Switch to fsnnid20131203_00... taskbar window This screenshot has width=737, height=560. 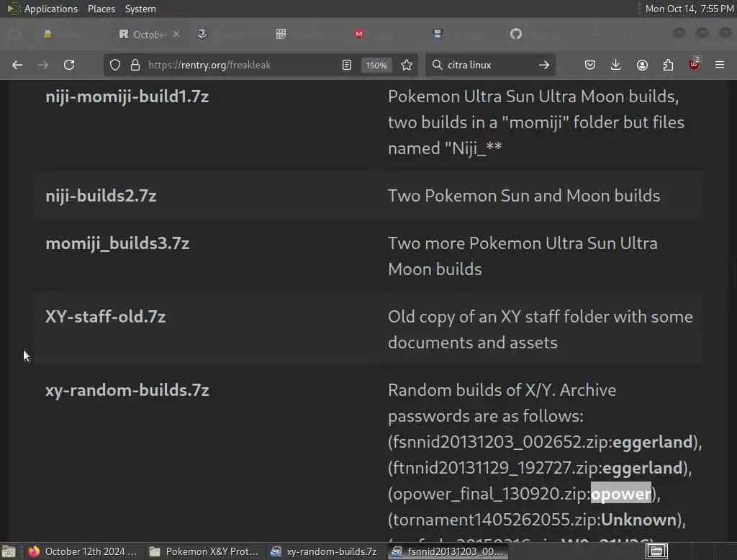(448, 551)
